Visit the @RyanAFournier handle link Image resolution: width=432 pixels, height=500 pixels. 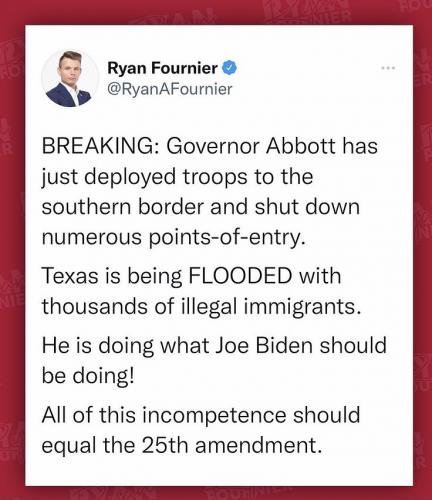170,89
